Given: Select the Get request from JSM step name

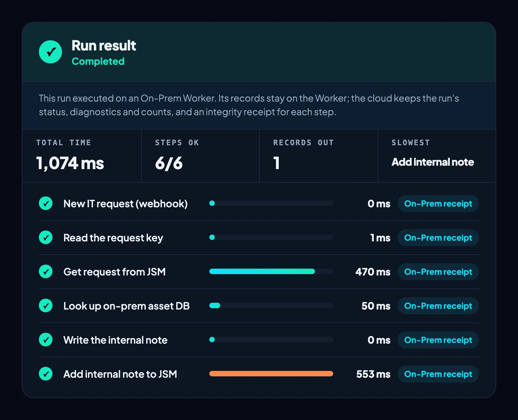Looking at the screenshot, I should pyautogui.click(x=115, y=272).
